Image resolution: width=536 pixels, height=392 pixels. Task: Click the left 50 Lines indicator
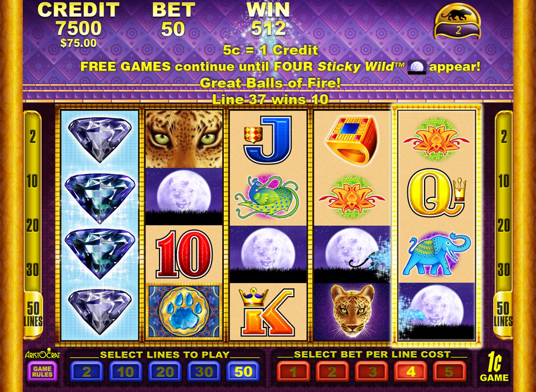pyautogui.click(x=33, y=315)
